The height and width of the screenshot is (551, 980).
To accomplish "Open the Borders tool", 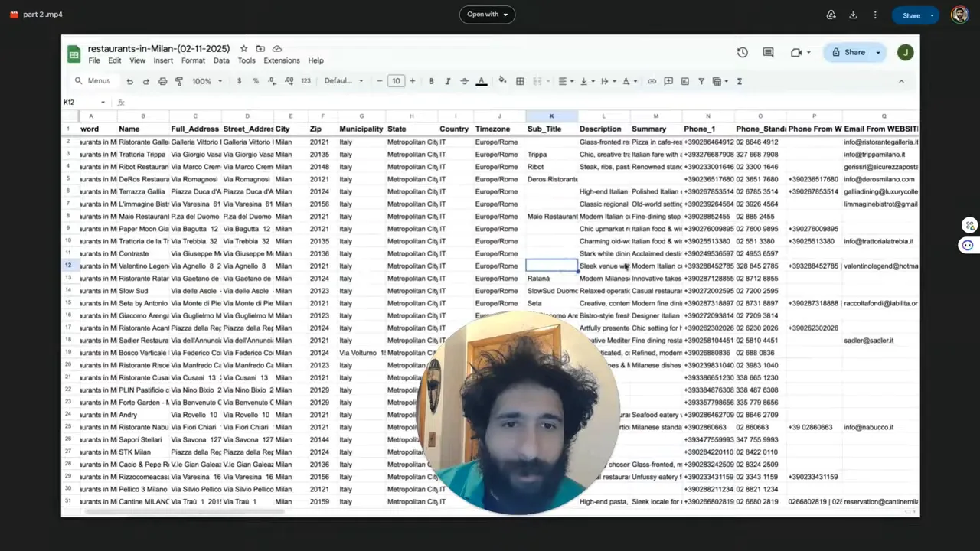I will coord(520,81).
